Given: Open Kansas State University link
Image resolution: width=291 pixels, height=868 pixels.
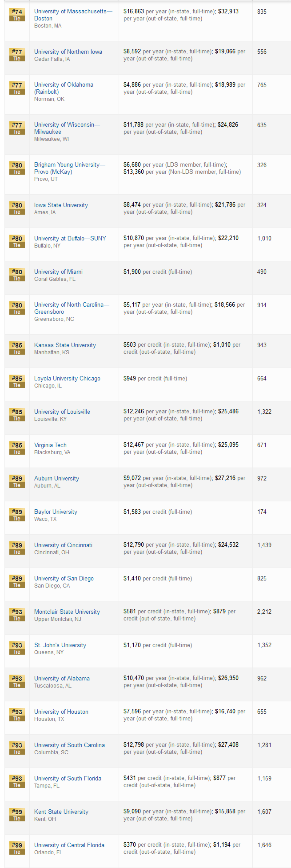Looking at the screenshot, I should (x=65, y=345).
